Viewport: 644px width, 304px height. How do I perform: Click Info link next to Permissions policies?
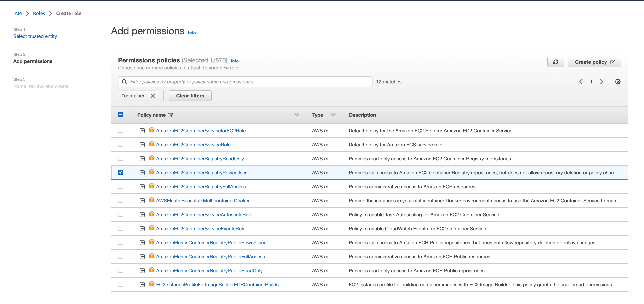coord(234,61)
